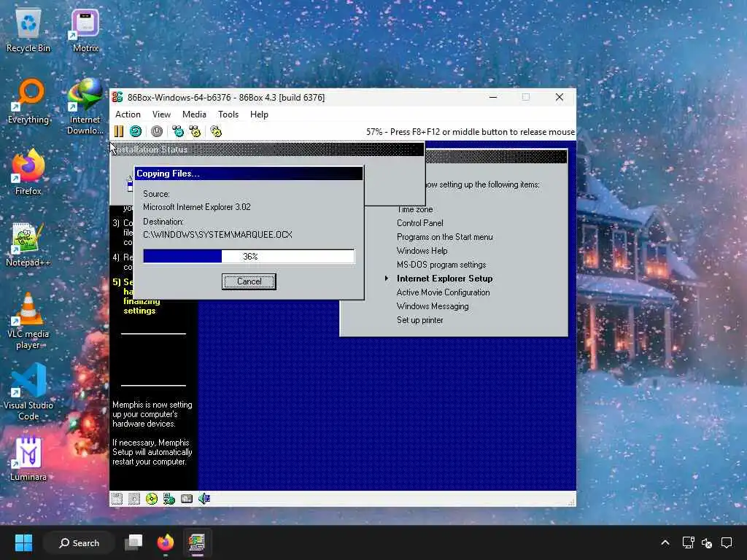The width and height of the screenshot is (747, 560).
Task: Send Ctrl+Alt+Esc via toolbar icon
Action: [x=195, y=131]
